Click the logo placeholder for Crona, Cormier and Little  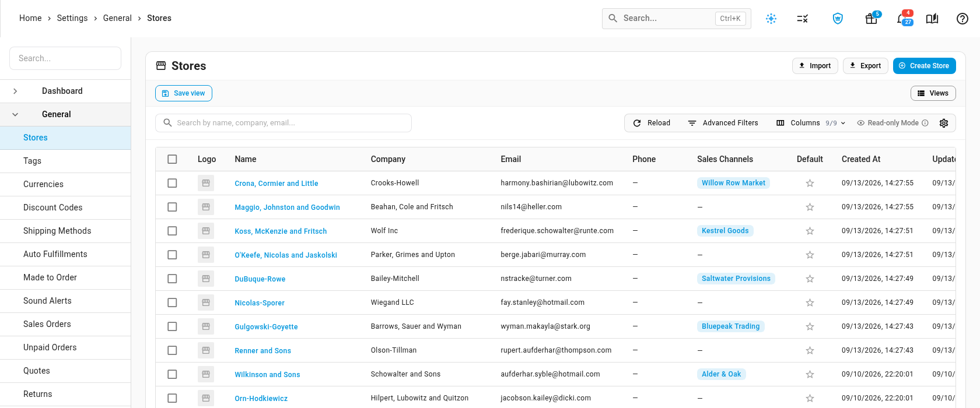206,183
